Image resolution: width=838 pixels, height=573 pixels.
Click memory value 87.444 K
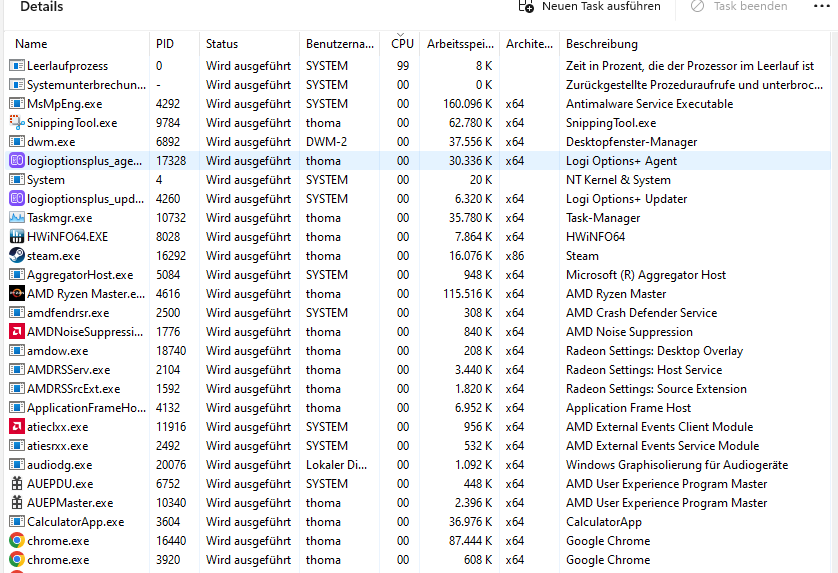tap(471, 541)
